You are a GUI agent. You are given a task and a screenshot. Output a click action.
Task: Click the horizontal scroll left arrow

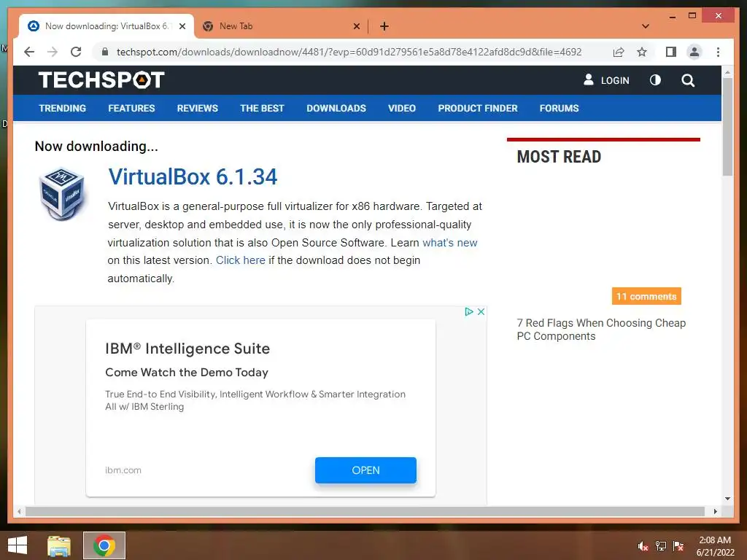pos(19,511)
